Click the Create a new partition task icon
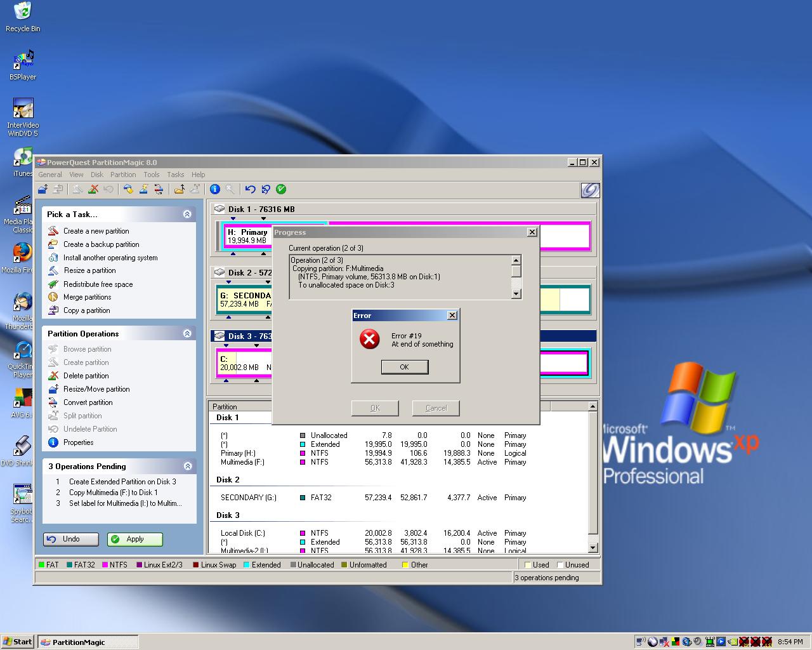The image size is (812, 650). 53,231
